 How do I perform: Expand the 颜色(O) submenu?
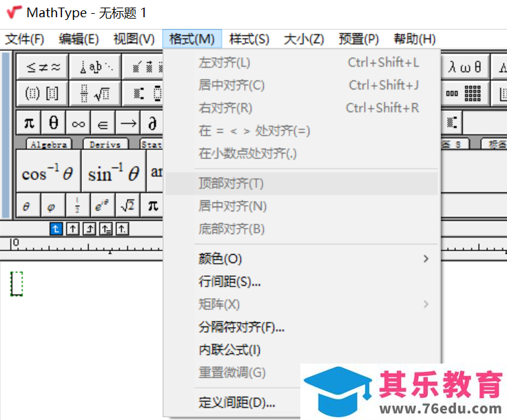302,259
